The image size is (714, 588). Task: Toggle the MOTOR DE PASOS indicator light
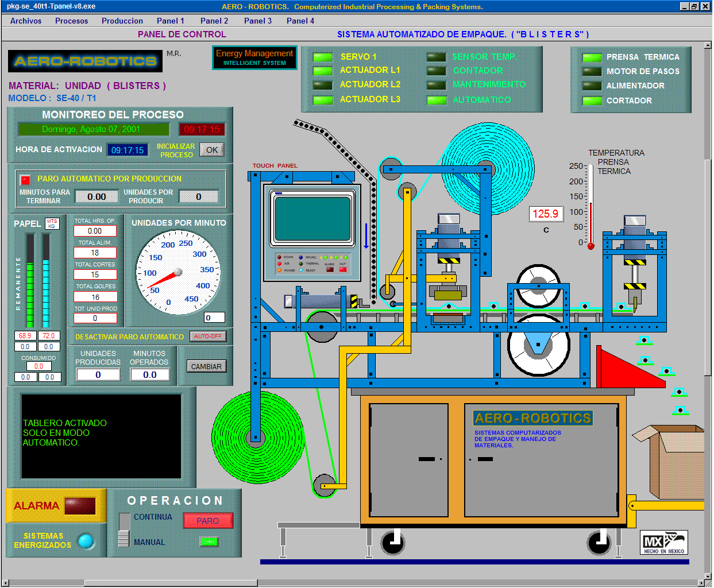click(592, 72)
